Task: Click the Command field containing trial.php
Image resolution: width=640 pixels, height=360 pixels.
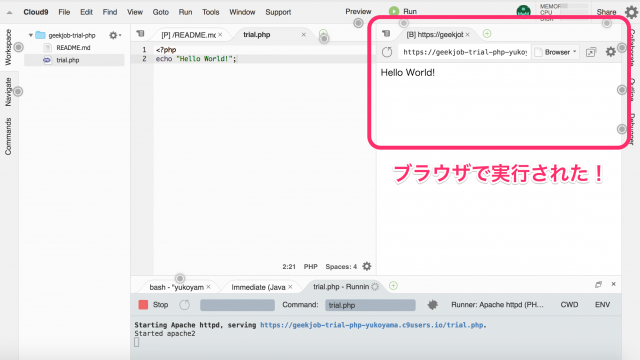Action: click(370, 305)
